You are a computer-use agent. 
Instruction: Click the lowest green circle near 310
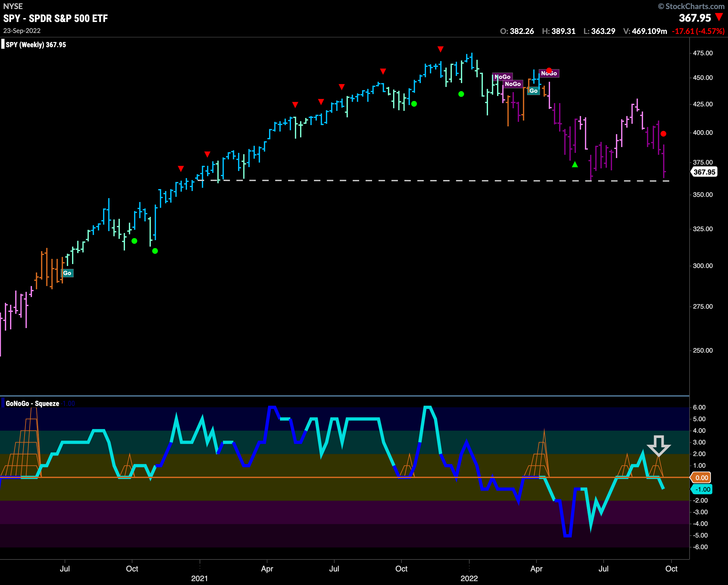pyautogui.click(x=155, y=251)
